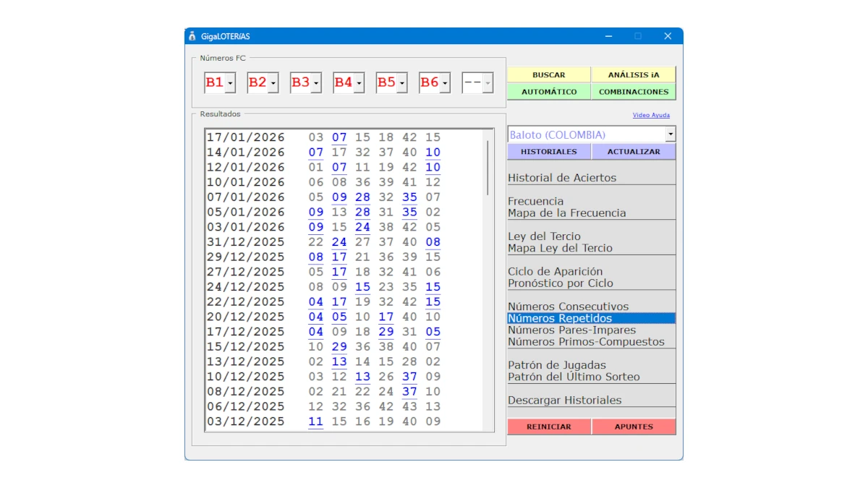Open the lottery dropdown showing Baloto (COLOMBIA)
This screenshot has height=488, width=868.
(669, 134)
